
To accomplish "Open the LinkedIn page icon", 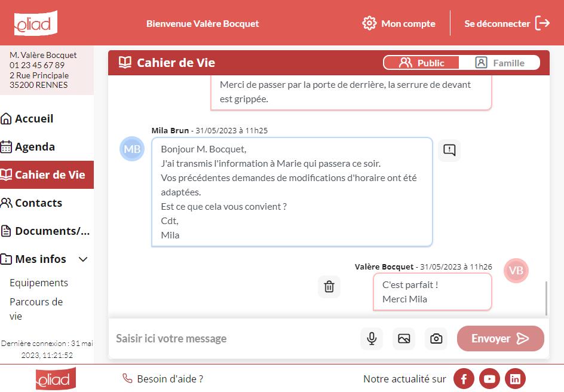I will pos(515,379).
